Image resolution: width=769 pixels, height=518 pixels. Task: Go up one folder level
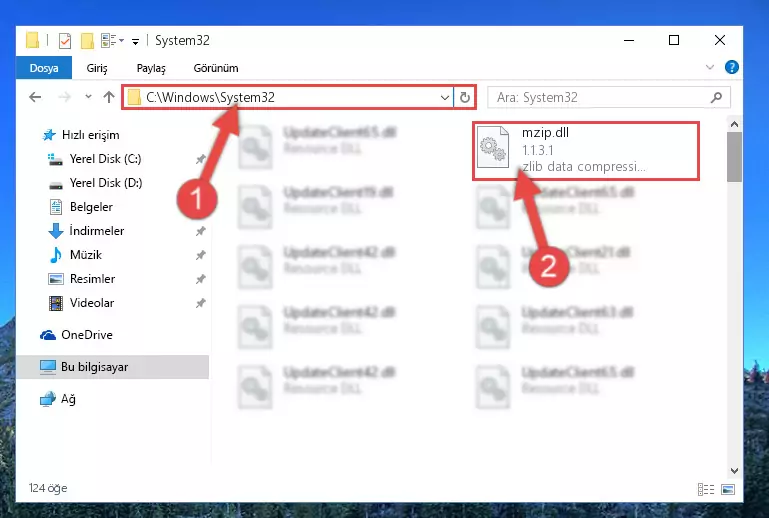point(109,97)
